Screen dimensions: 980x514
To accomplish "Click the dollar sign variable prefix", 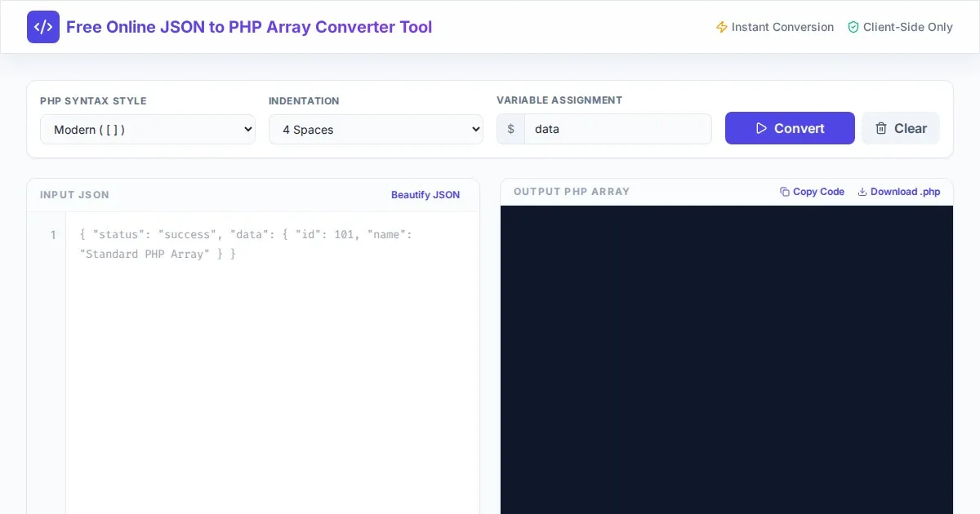I will pyautogui.click(x=511, y=129).
